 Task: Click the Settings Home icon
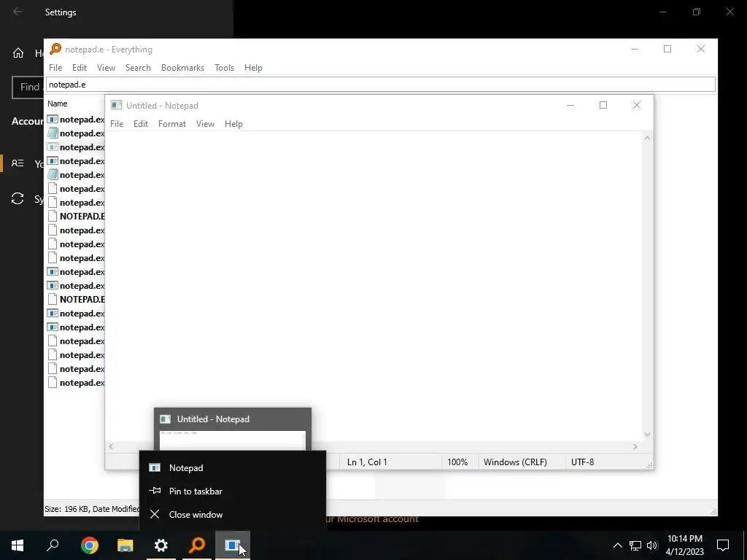coord(18,52)
